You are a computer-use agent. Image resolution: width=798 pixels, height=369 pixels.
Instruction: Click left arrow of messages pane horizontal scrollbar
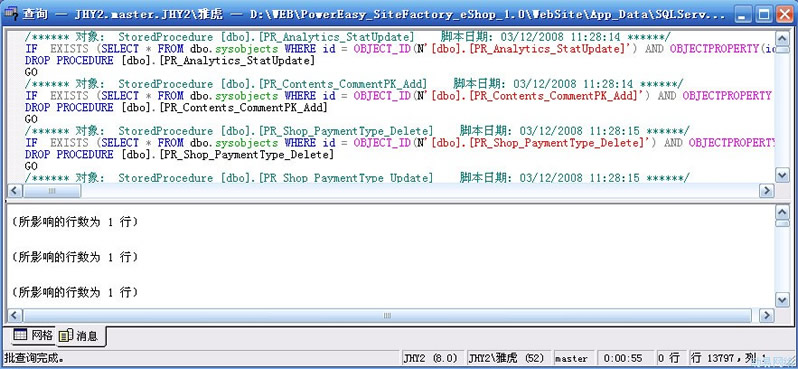point(15,316)
